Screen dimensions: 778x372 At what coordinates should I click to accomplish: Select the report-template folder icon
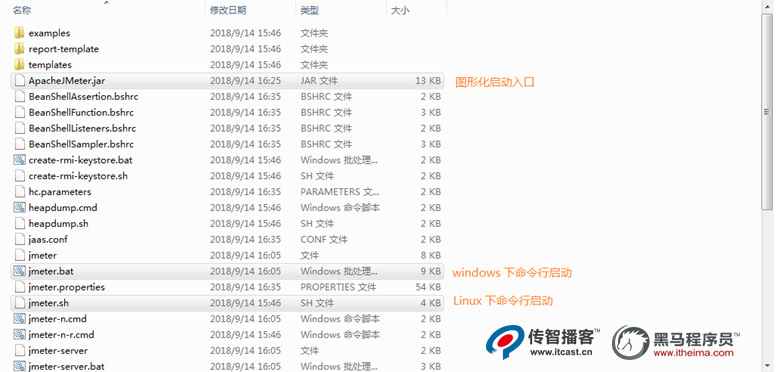coord(19,49)
